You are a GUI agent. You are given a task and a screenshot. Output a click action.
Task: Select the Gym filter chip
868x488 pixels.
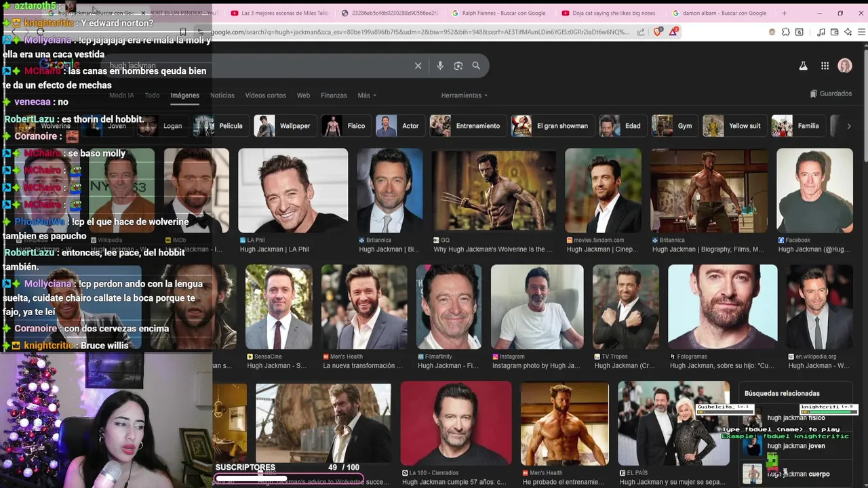click(674, 126)
